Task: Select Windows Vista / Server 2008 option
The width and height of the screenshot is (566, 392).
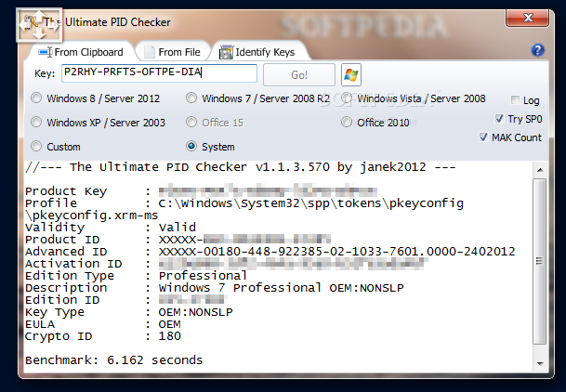Action: pos(347,98)
